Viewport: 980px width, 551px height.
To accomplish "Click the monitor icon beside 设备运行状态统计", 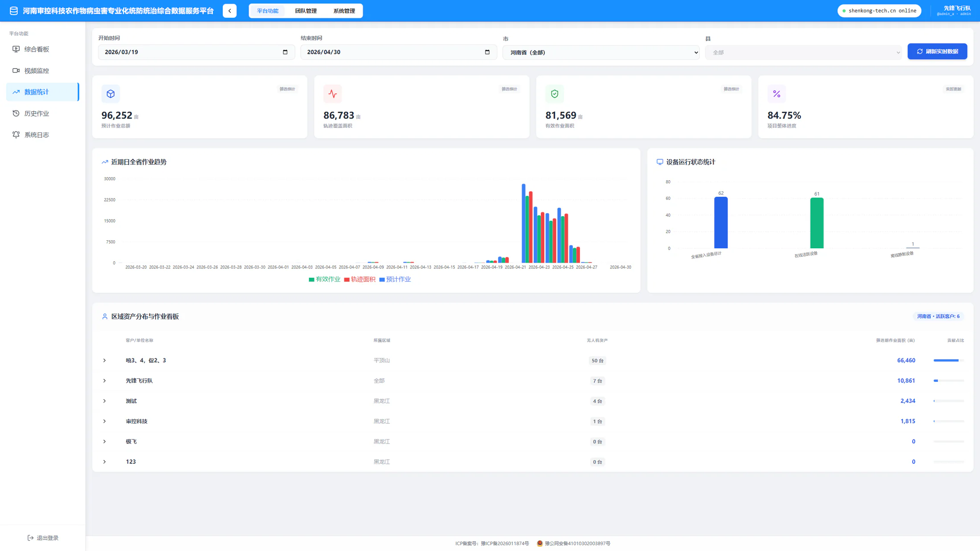I will click(x=660, y=162).
